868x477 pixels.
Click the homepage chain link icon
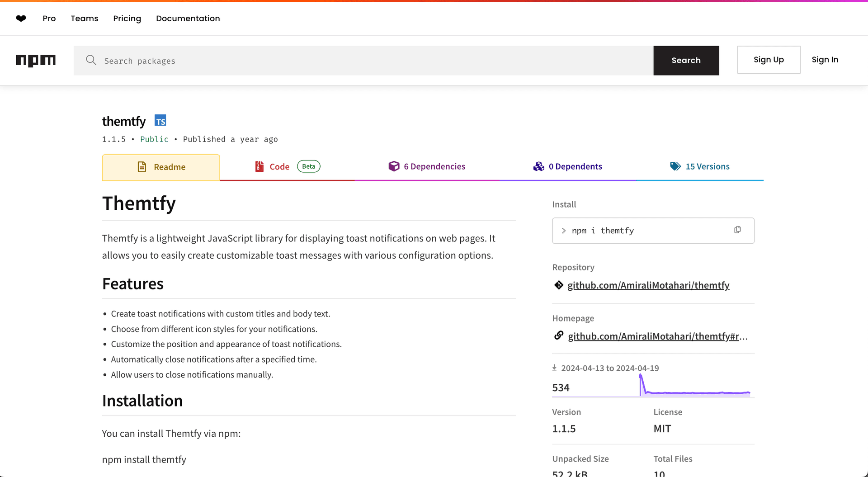[x=559, y=336]
